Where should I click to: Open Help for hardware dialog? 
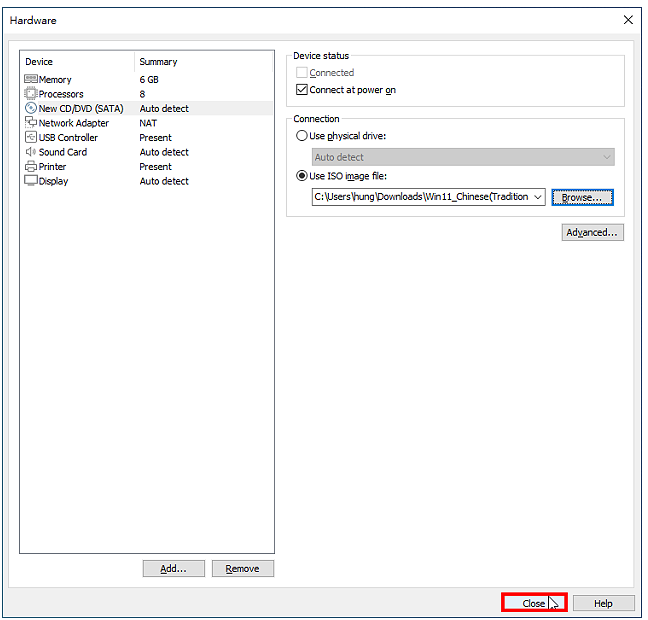pyautogui.click(x=603, y=603)
